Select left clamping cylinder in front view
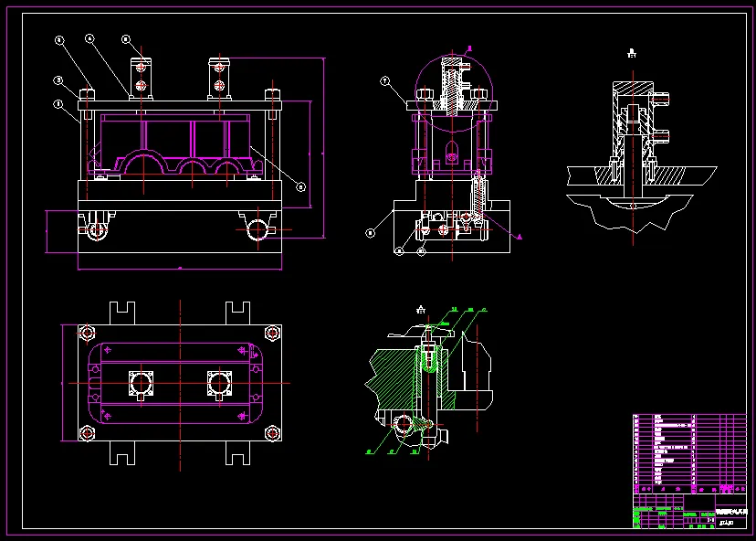Viewport: 756px width, 541px height. coord(141,79)
